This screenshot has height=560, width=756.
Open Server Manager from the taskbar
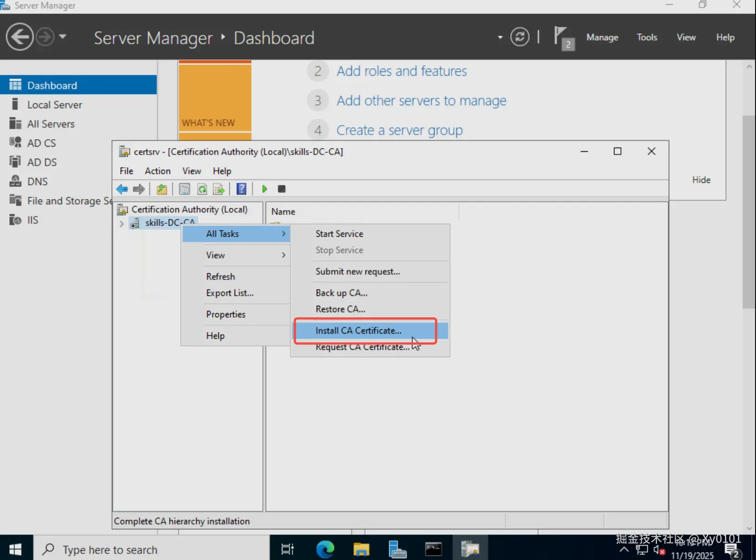point(398,550)
